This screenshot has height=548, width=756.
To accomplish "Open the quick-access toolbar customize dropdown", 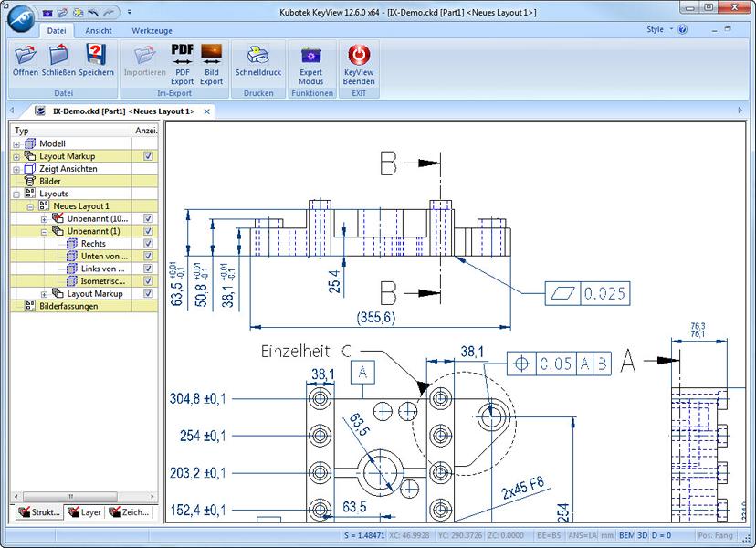I will [130, 12].
